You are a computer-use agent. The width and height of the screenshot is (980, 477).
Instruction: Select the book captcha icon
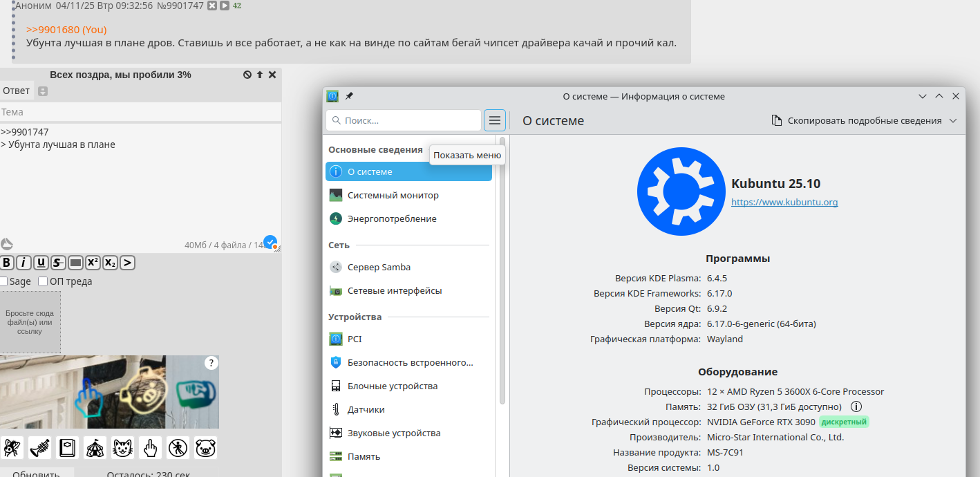(x=67, y=448)
